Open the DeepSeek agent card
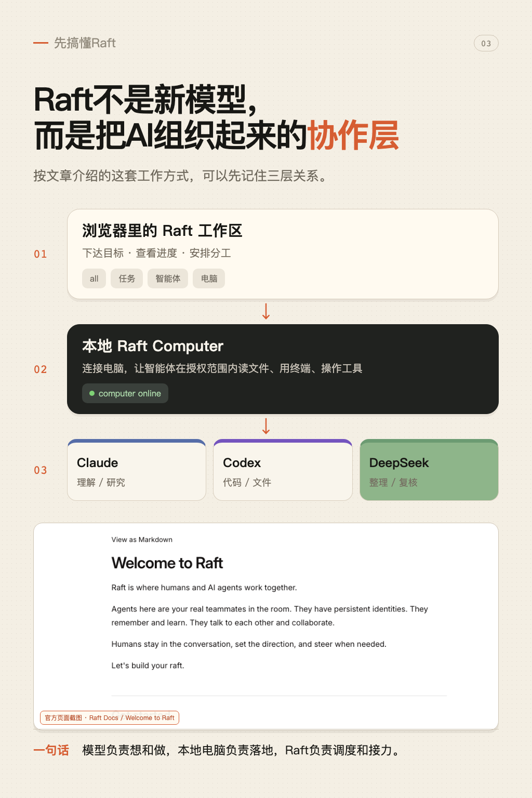Image resolution: width=532 pixels, height=798 pixels. [x=429, y=470]
